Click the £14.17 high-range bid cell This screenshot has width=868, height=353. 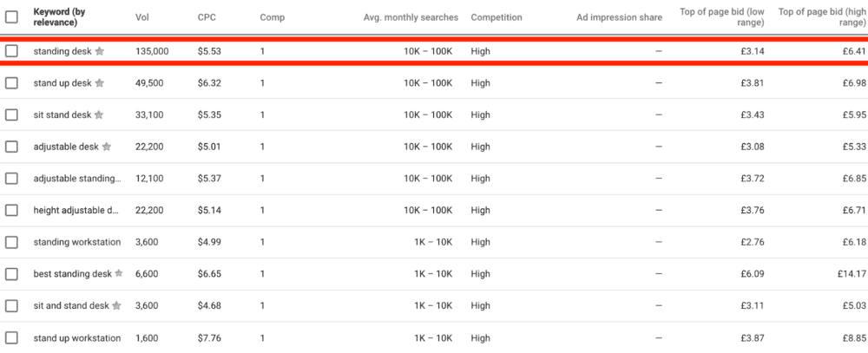[x=849, y=274]
